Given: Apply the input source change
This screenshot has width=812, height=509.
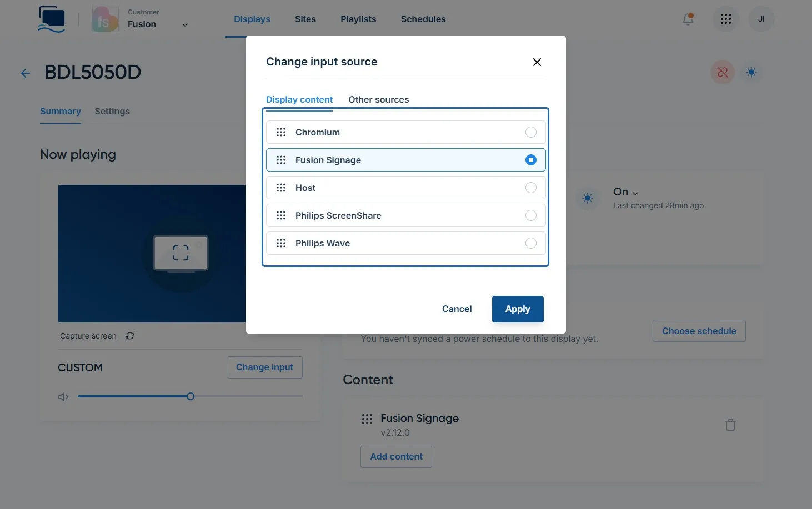Looking at the screenshot, I should (518, 309).
